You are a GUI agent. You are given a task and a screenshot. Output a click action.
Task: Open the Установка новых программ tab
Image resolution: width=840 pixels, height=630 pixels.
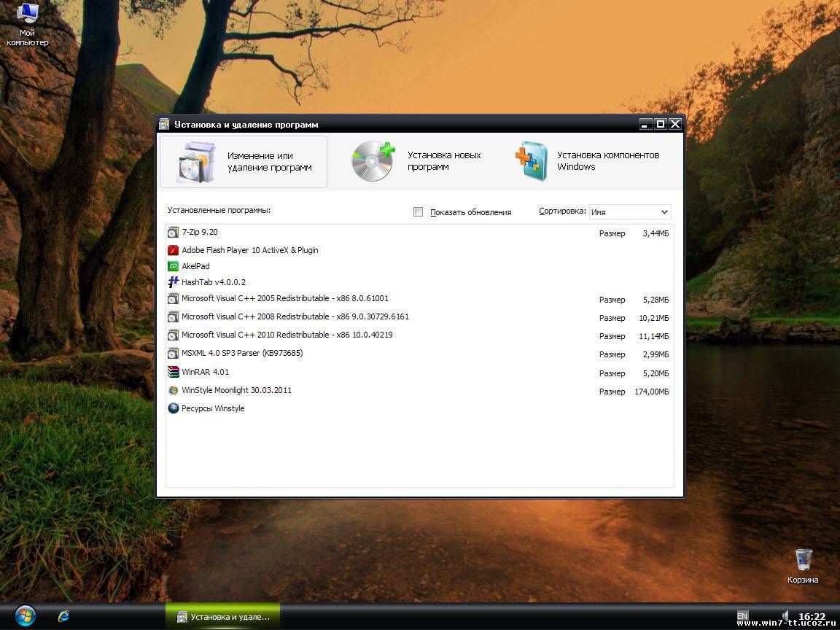click(417, 161)
